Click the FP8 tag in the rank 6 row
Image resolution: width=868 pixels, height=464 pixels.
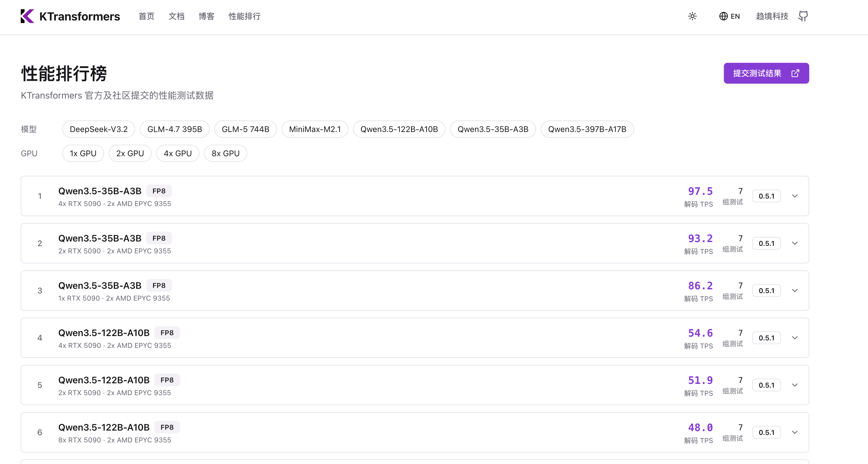pyautogui.click(x=167, y=427)
